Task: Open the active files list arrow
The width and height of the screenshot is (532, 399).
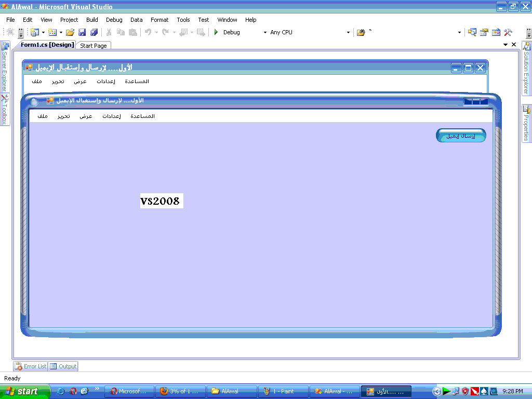Action: click(505, 45)
